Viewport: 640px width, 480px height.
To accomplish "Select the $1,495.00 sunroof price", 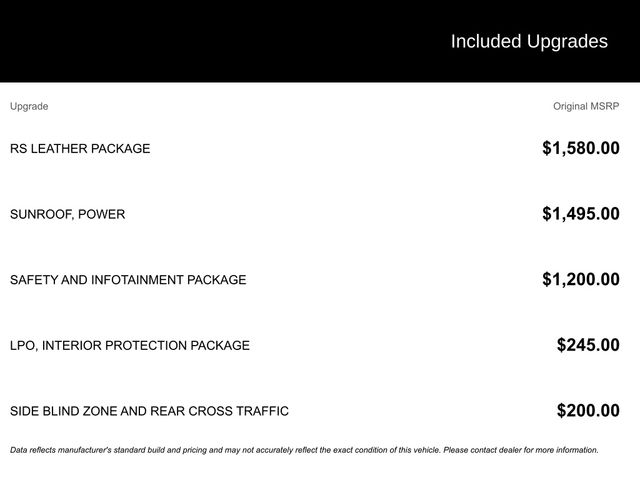I will 581,214.
